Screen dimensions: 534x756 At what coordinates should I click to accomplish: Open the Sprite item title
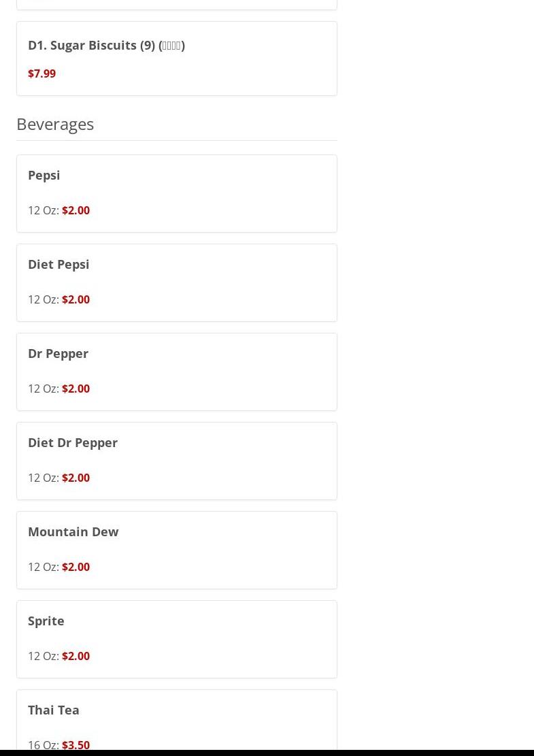[x=46, y=621]
